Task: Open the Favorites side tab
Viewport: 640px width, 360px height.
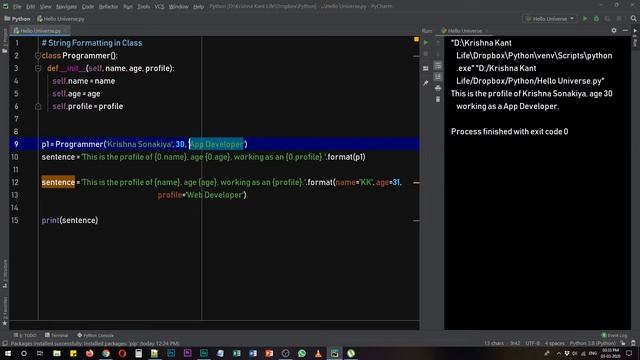Action: tap(4, 311)
